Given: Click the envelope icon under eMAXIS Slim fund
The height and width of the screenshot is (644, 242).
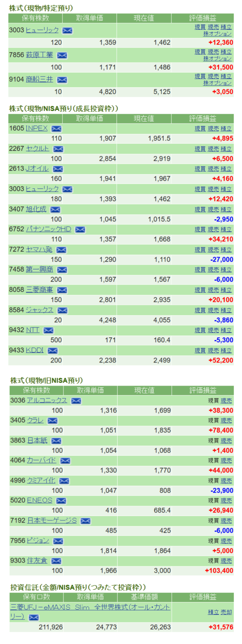Looking at the screenshot, I should click(x=34, y=618).
